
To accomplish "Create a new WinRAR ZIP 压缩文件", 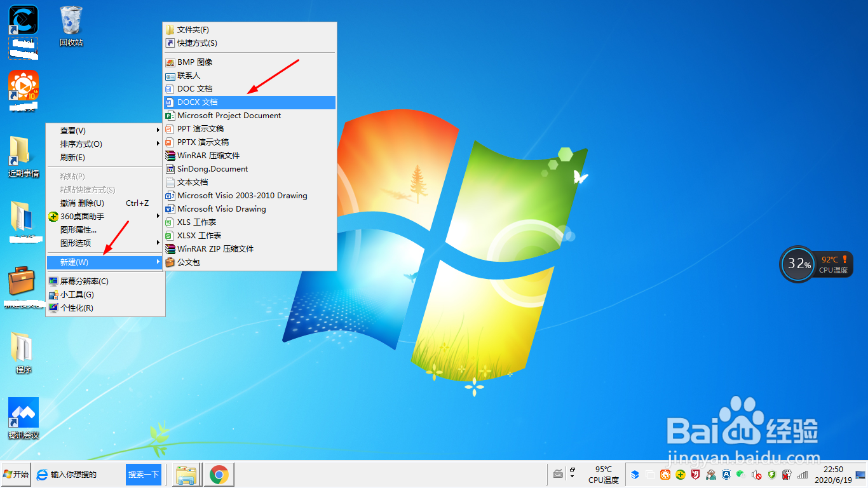I will (x=249, y=248).
